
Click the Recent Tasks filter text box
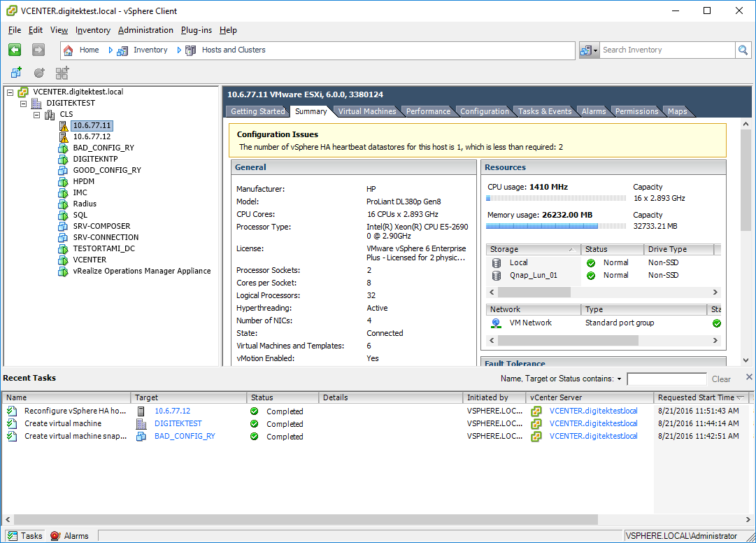(x=666, y=379)
